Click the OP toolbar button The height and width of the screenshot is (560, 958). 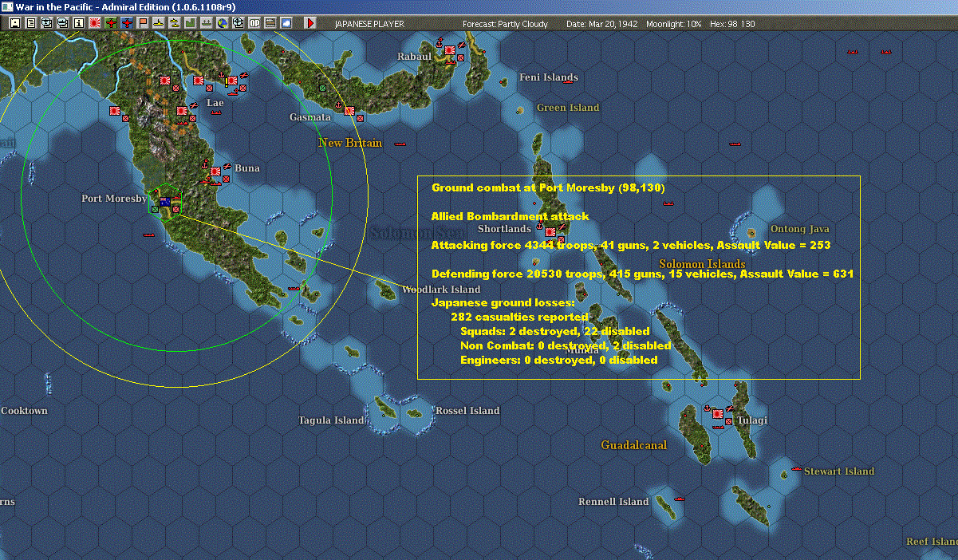pyautogui.click(x=254, y=23)
